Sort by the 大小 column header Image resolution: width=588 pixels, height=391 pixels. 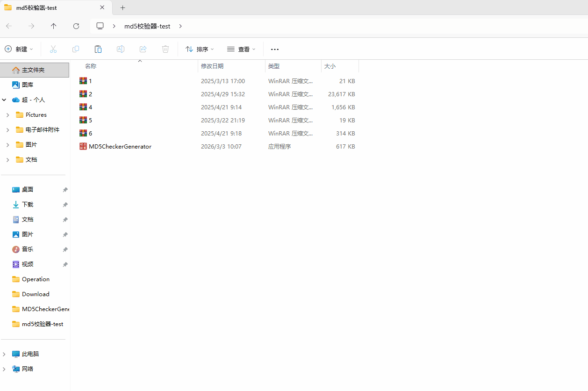pyautogui.click(x=330, y=66)
